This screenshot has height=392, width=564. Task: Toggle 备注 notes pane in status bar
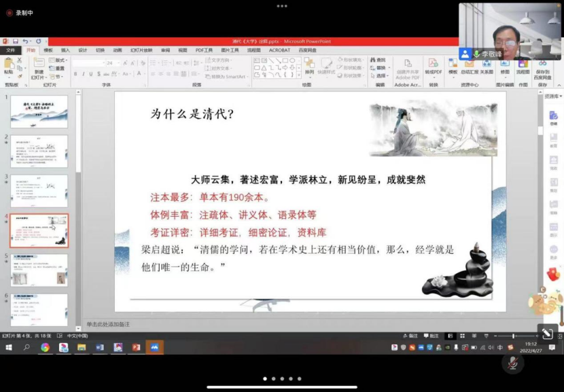tap(410, 336)
